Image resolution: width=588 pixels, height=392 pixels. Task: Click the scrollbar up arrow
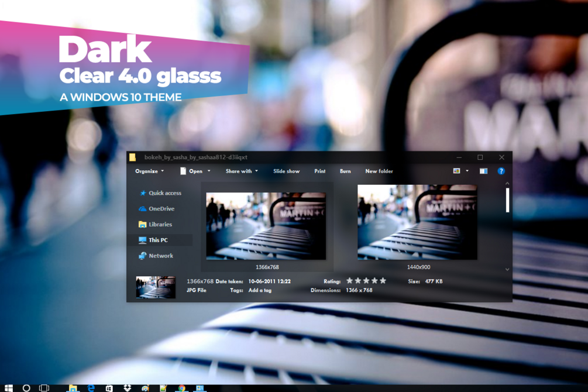[x=507, y=184]
